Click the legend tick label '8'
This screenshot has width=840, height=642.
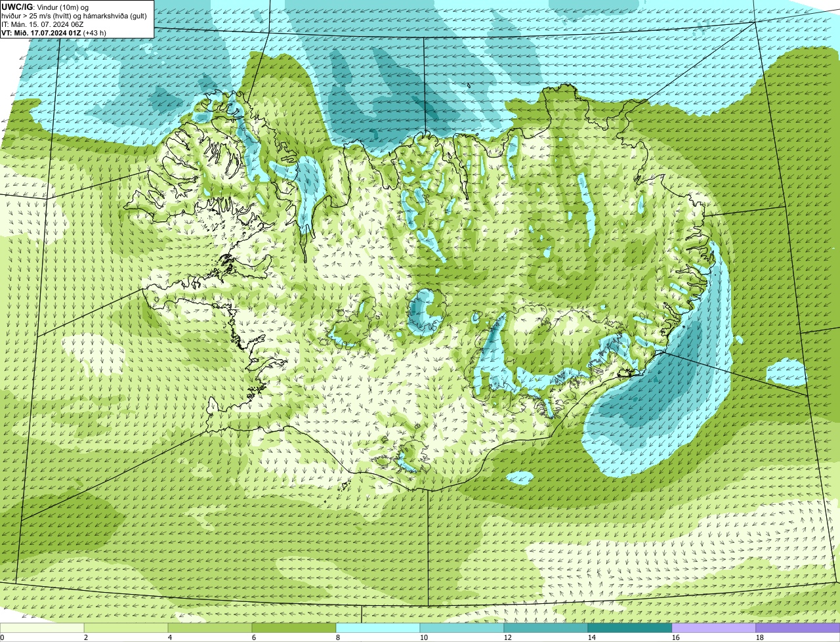[x=338, y=637]
